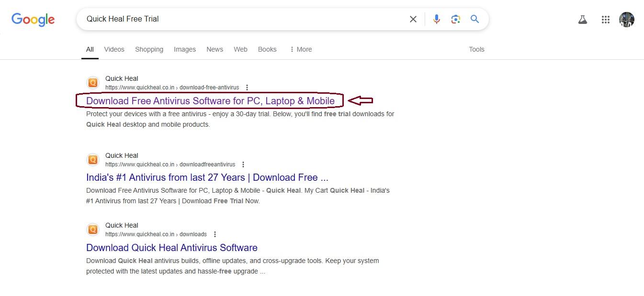This screenshot has width=644, height=296.
Task: Click Quick Heal site name in second result
Action: pyautogui.click(x=122, y=155)
